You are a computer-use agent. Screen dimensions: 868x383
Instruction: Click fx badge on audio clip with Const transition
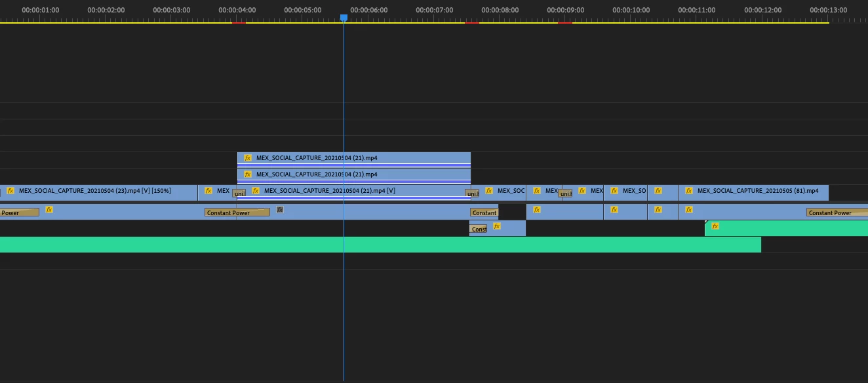pyautogui.click(x=497, y=226)
